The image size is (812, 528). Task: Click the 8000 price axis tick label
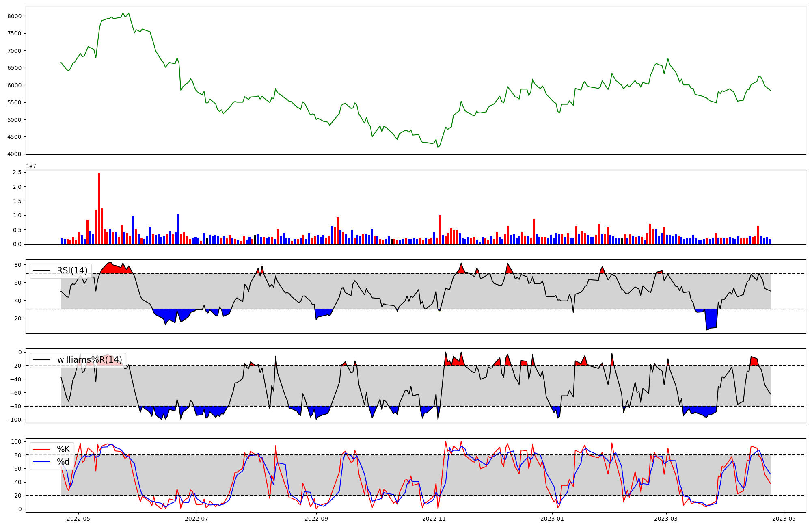[15, 16]
